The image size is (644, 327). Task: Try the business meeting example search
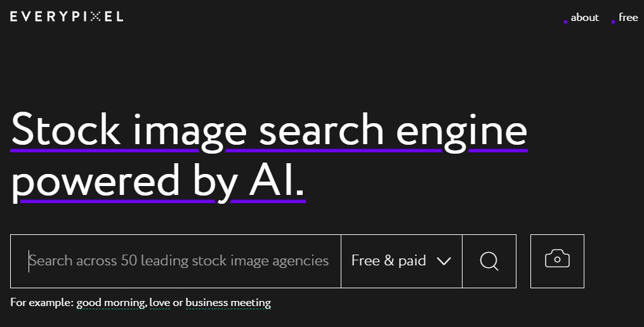click(228, 303)
